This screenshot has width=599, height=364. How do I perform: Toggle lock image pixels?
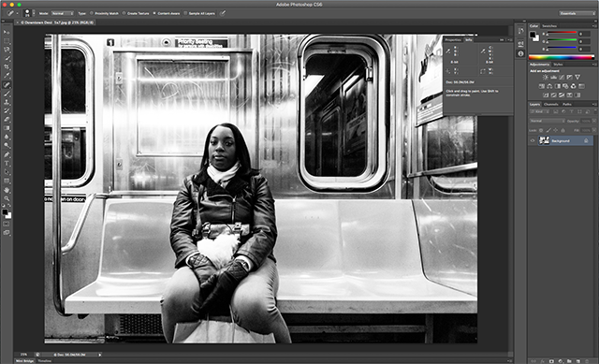[x=548, y=131]
